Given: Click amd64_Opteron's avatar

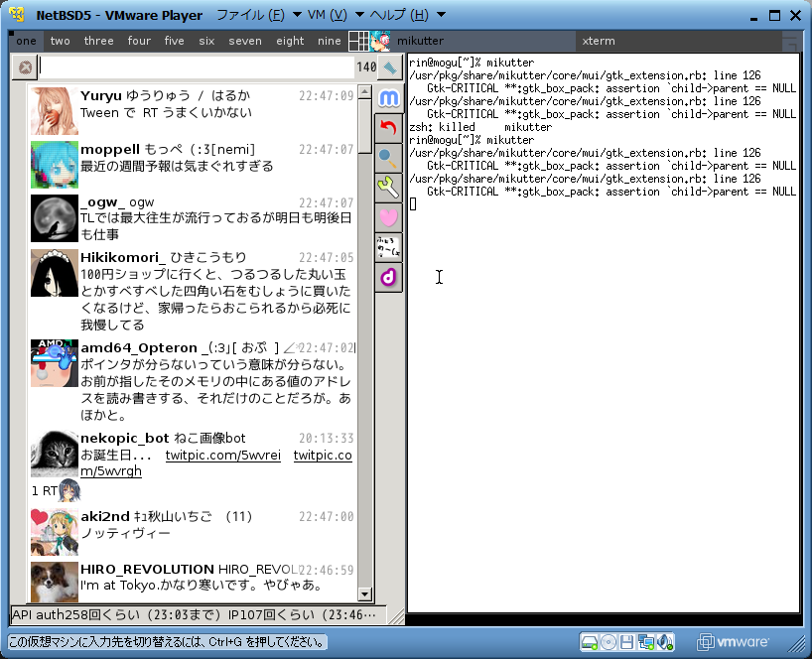Looking at the screenshot, I should click(55, 363).
